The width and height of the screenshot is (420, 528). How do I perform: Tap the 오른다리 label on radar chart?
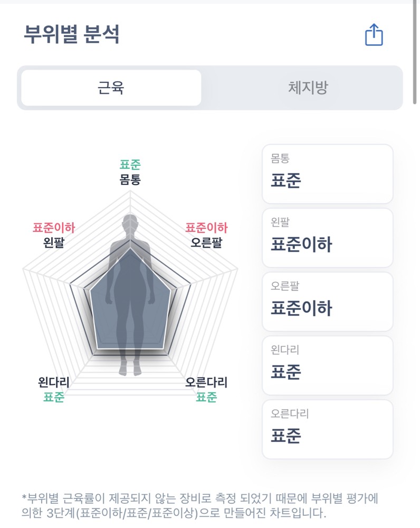(206, 382)
